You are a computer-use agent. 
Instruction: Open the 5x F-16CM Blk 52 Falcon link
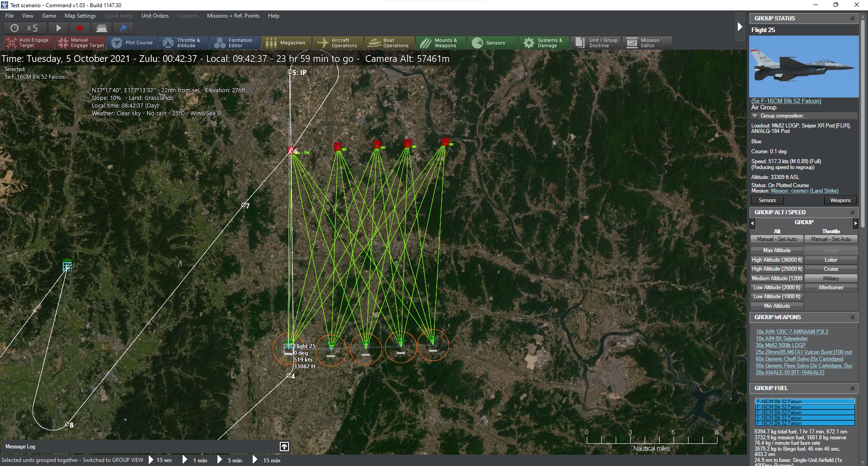point(786,101)
